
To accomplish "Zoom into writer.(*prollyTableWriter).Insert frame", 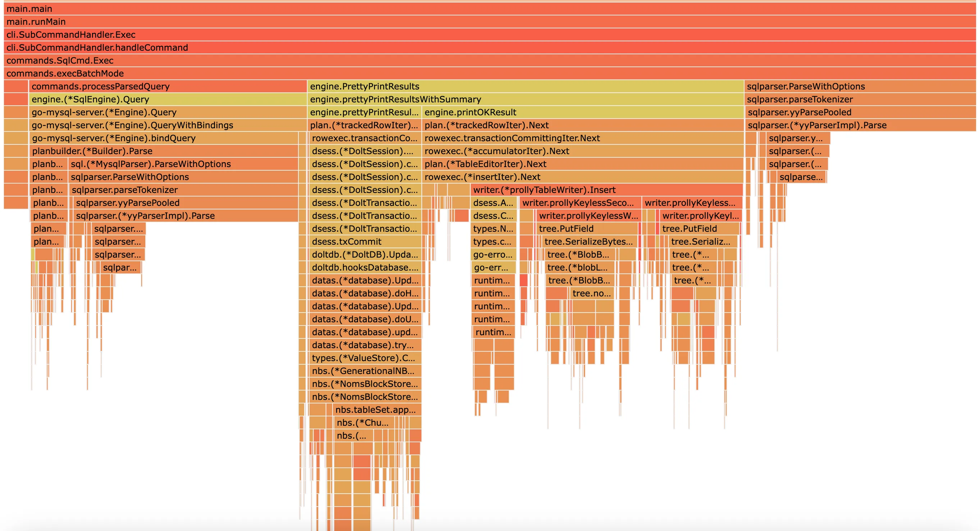I will (606, 190).
